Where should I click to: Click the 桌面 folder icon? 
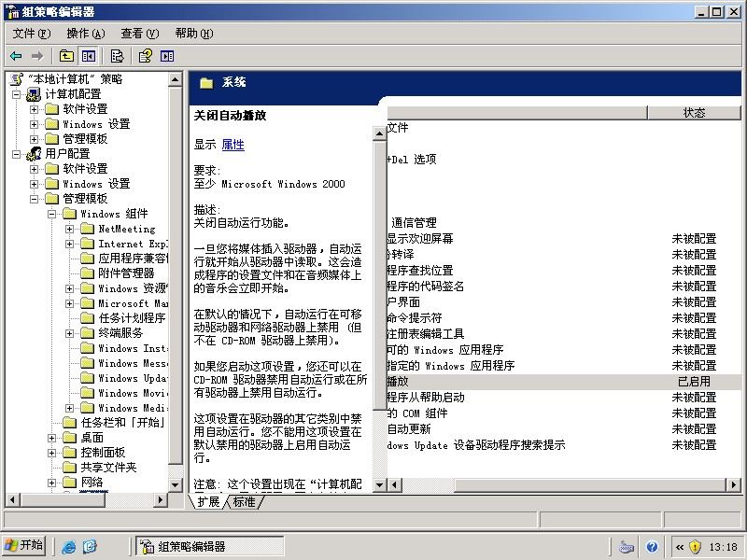69,438
